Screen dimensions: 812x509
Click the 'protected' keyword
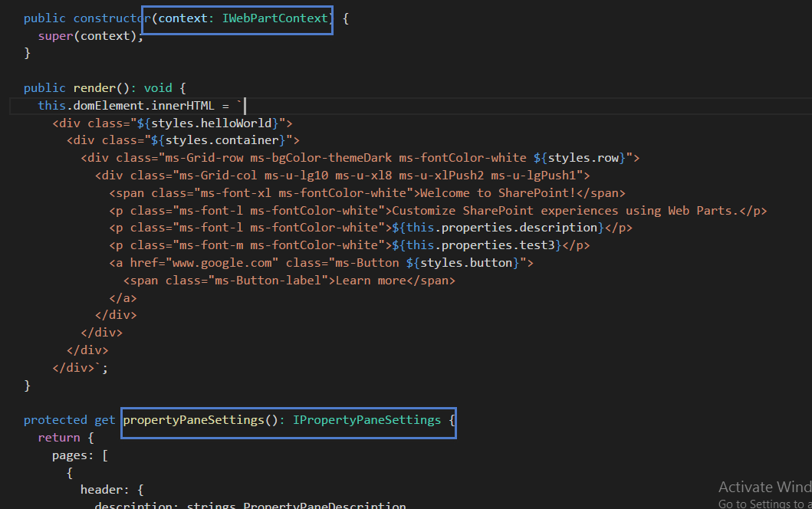click(55, 420)
